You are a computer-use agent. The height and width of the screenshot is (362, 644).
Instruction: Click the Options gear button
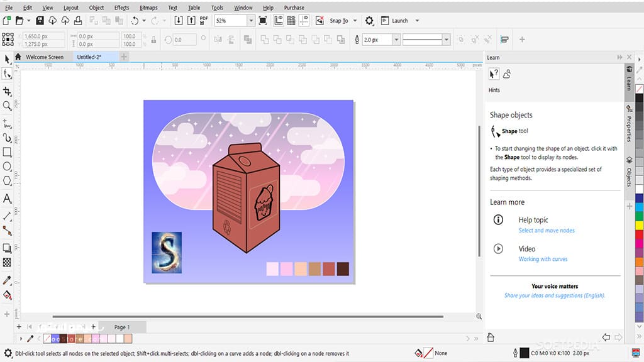click(369, 21)
